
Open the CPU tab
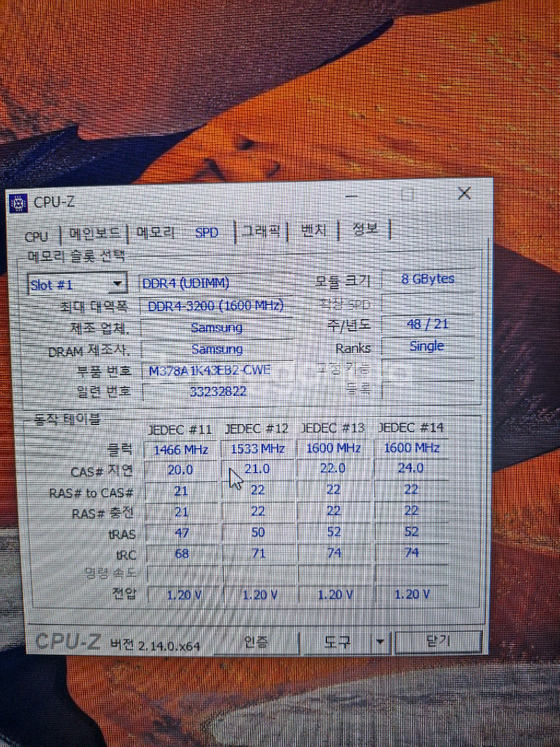point(37,236)
